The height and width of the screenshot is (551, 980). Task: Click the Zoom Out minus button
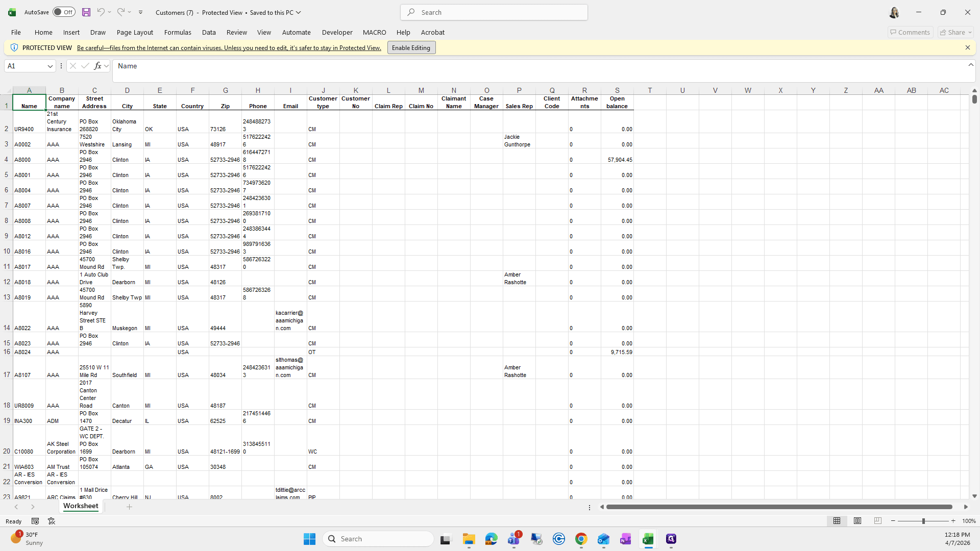(x=893, y=521)
